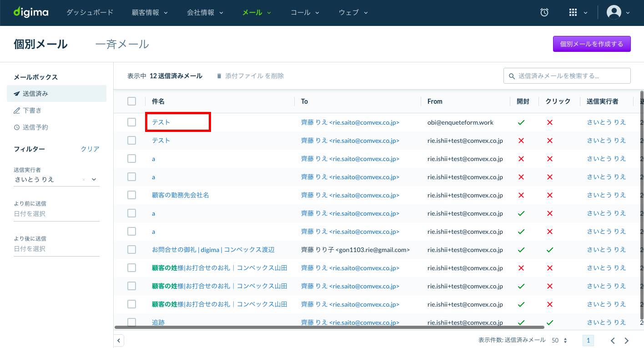Open sender さいとう りえ in first テスト row

tap(607, 122)
